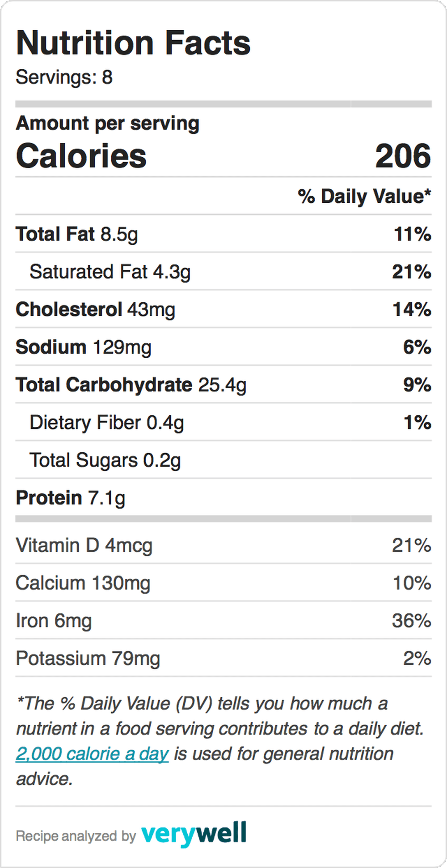Click the Calories label
The height and width of the screenshot is (868, 447).
coord(81,156)
